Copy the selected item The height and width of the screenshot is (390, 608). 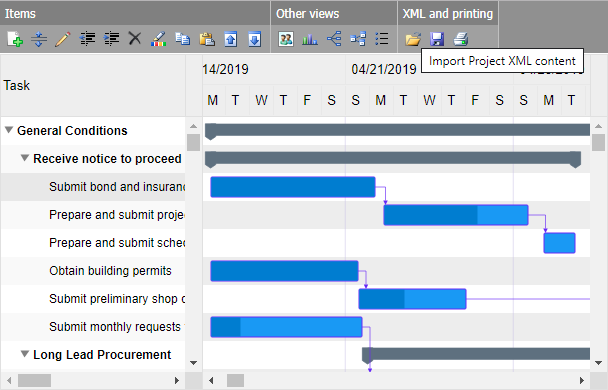(x=183, y=39)
